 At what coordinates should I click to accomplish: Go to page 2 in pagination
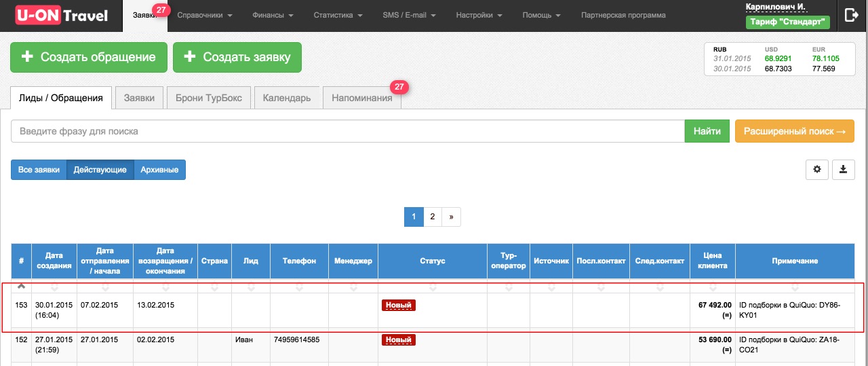click(x=432, y=217)
